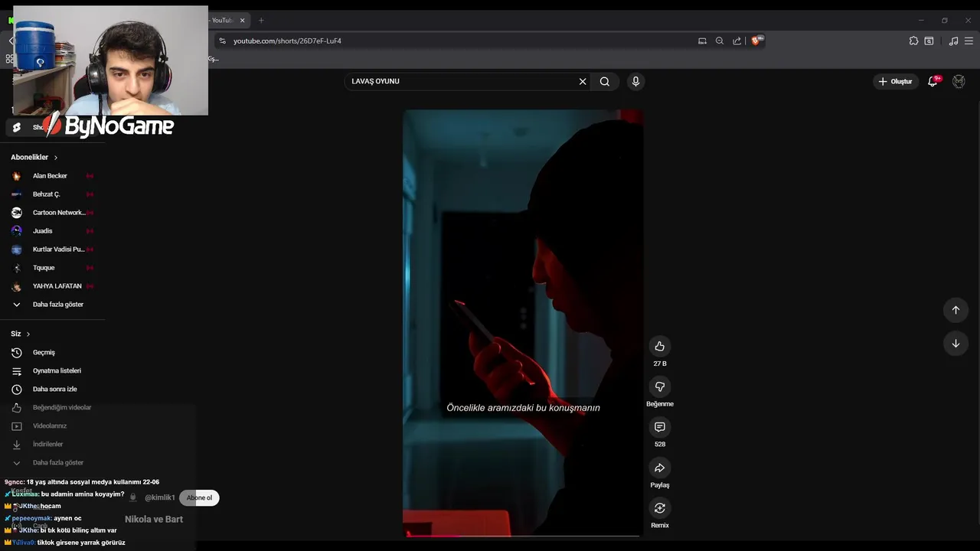Open Geçmiş history
Screen dimensions: 980x551
(x=44, y=353)
